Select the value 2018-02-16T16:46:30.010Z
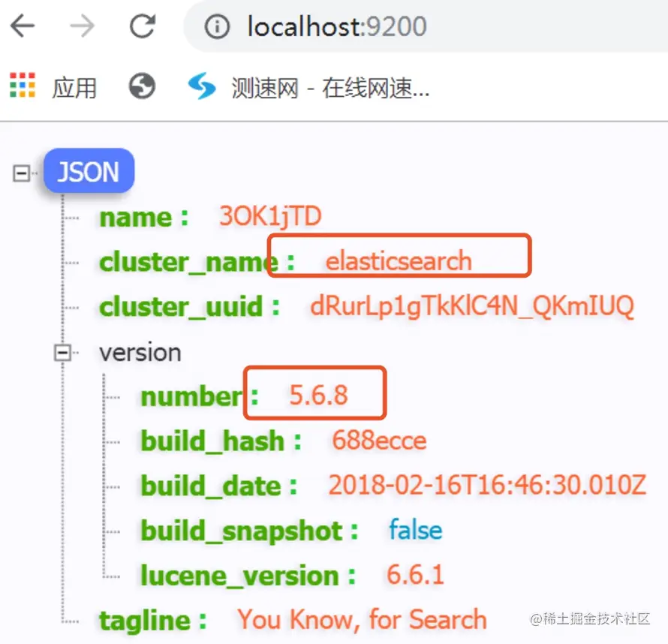Screen dimensions: 668x644 point(487,485)
